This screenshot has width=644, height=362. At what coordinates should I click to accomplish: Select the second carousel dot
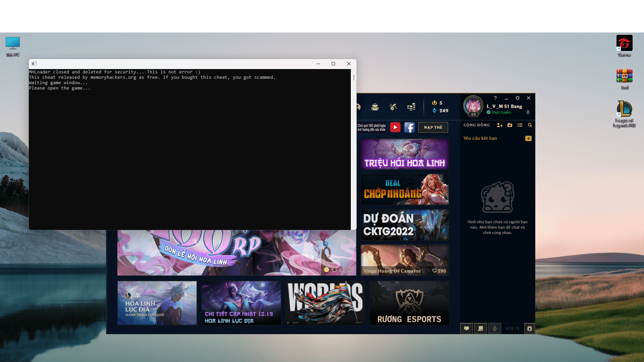[x=334, y=269]
